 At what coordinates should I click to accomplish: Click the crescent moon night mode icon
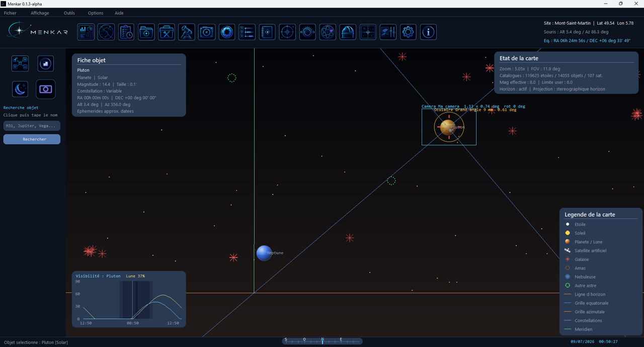click(x=20, y=89)
